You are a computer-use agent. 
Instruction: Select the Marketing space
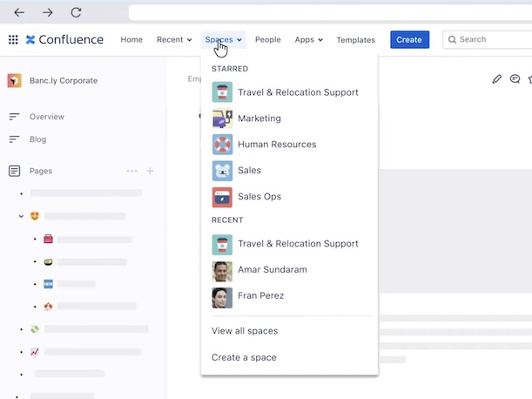259,118
